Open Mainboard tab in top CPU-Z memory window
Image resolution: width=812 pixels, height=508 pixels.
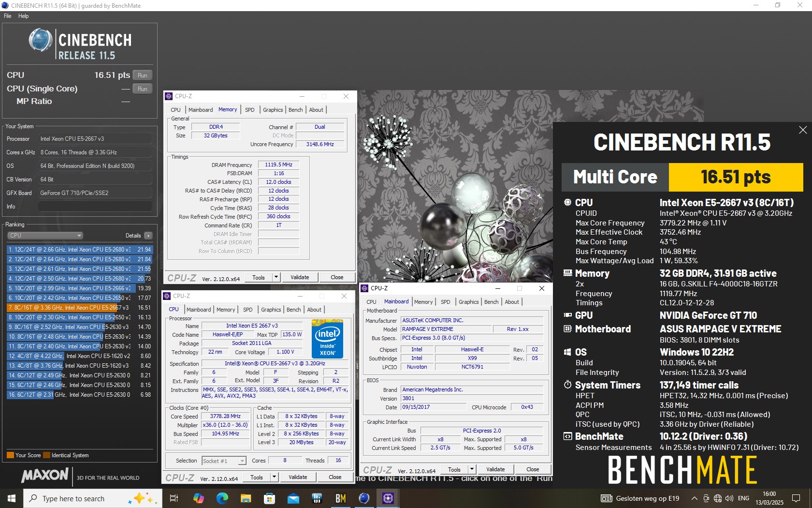coord(201,110)
